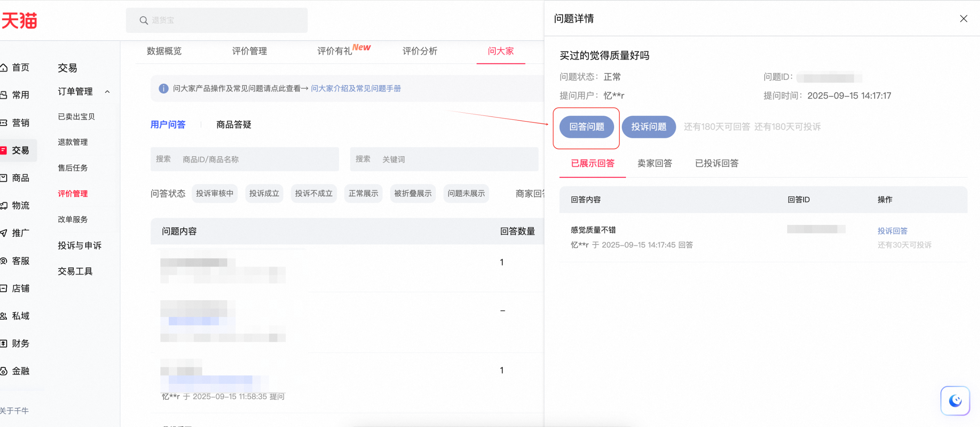This screenshot has height=427, width=980.
Task: Switch to 数据概览 tab
Action: coord(164,51)
